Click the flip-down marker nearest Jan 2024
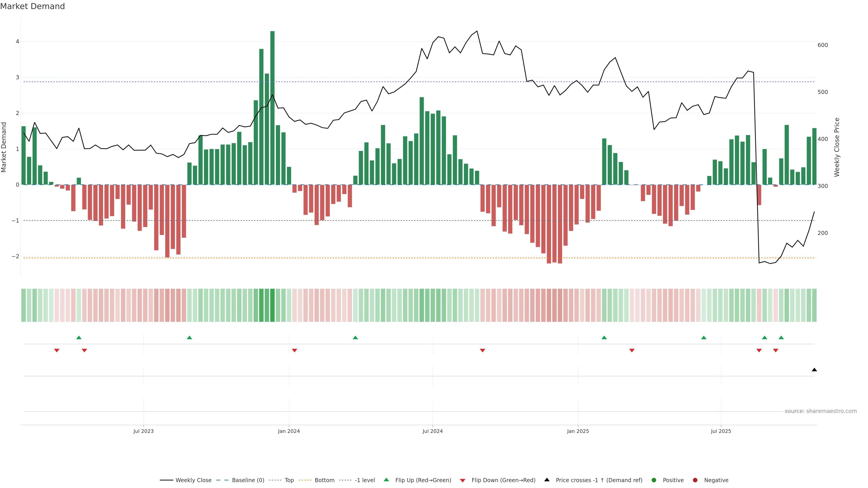The image size is (868, 488). [x=295, y=351]
